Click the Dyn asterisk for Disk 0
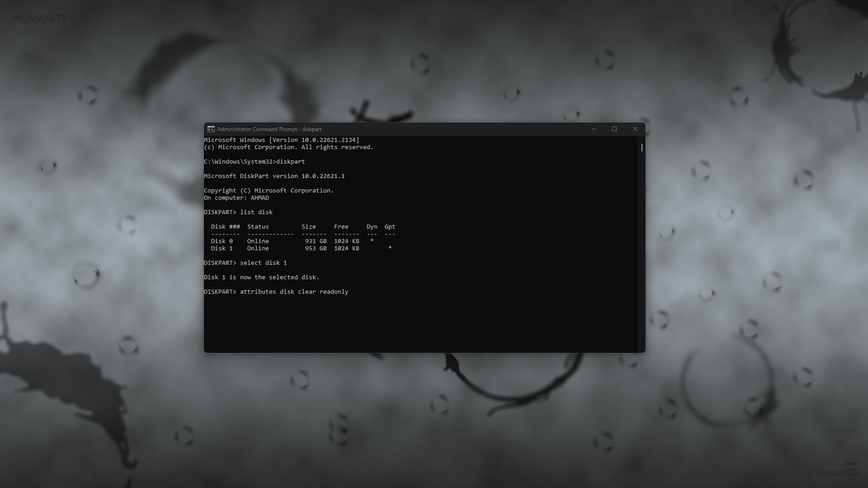Image resolution: width=868 pixels, height=488 pixels. (x=372, y=241)
